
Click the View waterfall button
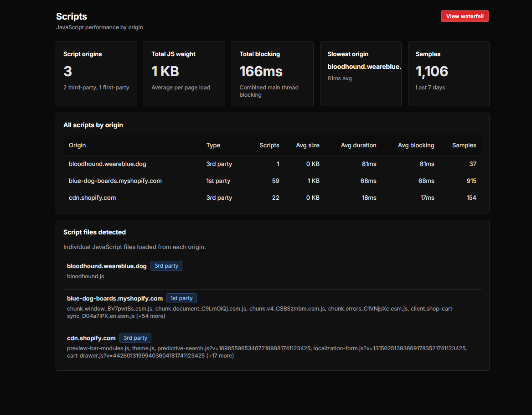coord(465,16)
